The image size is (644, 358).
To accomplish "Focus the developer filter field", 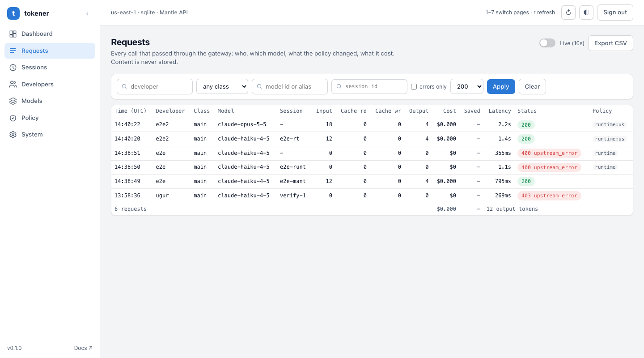I will click(155, 87).
